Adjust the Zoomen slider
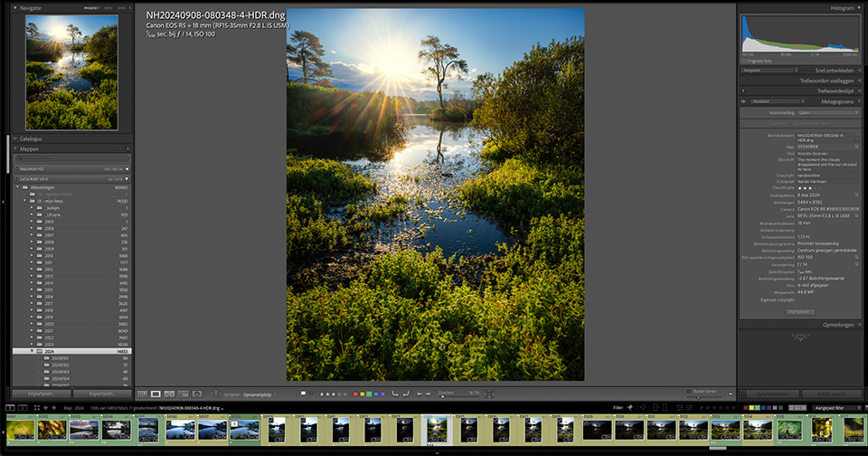 (443, 396)
